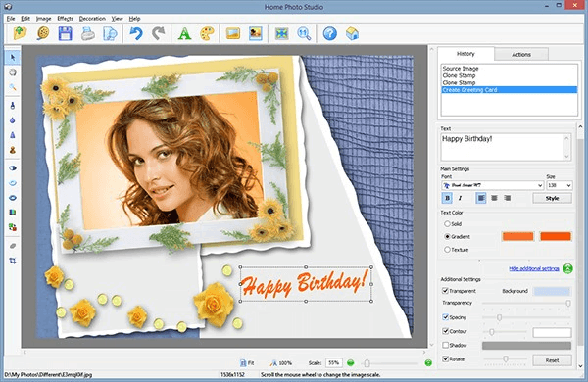The image size is (588, 382).
Task: Open the Effects menu
Action: (66, 19)
